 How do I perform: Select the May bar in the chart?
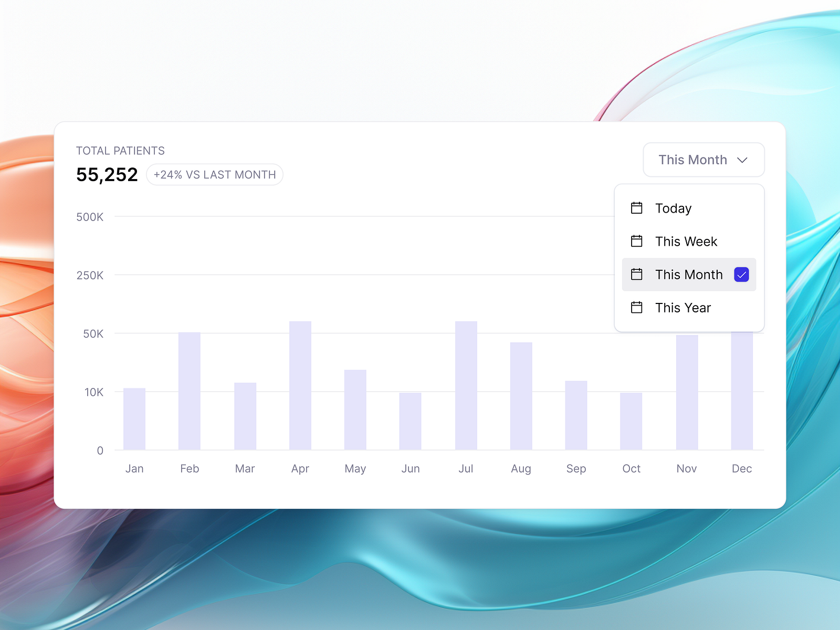click(x=355, y=410)
